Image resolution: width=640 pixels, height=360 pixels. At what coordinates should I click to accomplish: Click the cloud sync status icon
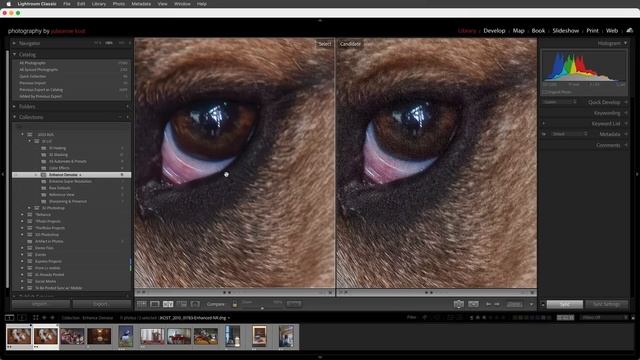(630, 30)
